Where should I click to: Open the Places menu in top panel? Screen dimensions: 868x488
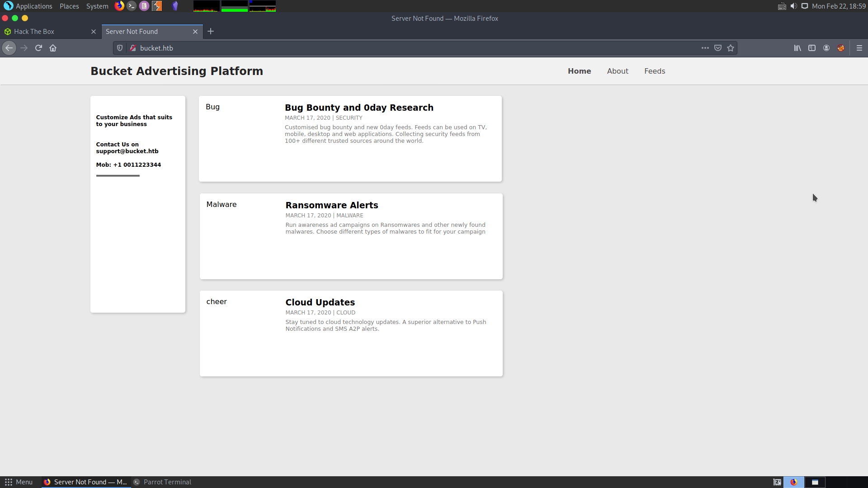69,6
